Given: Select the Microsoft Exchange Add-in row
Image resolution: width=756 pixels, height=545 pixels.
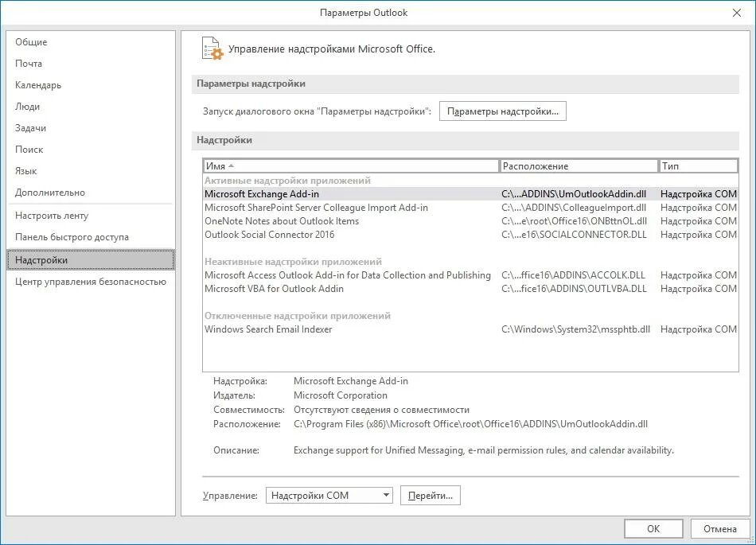Looking at the screenshot, I should click(470, 193).
